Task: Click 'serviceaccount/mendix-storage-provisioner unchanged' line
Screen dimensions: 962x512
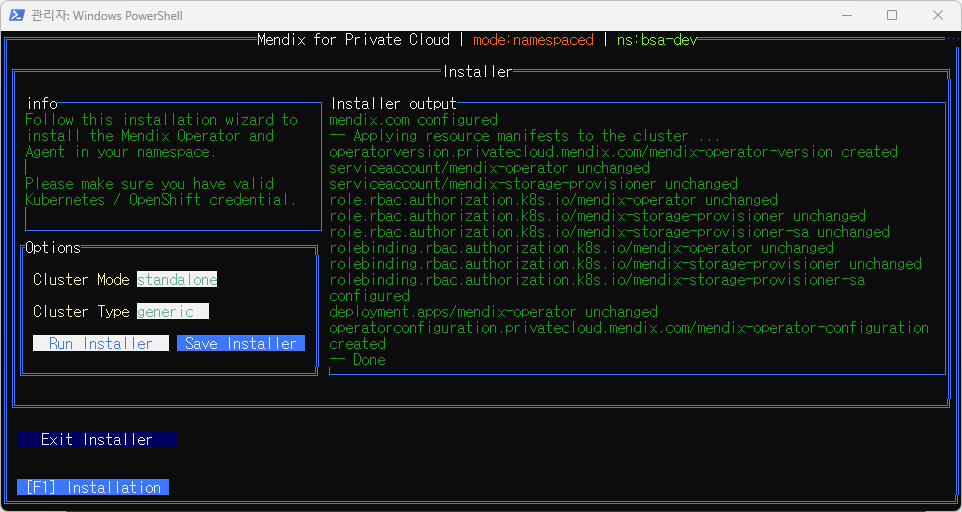Action: pyautogui.click(x=534, y=183)
